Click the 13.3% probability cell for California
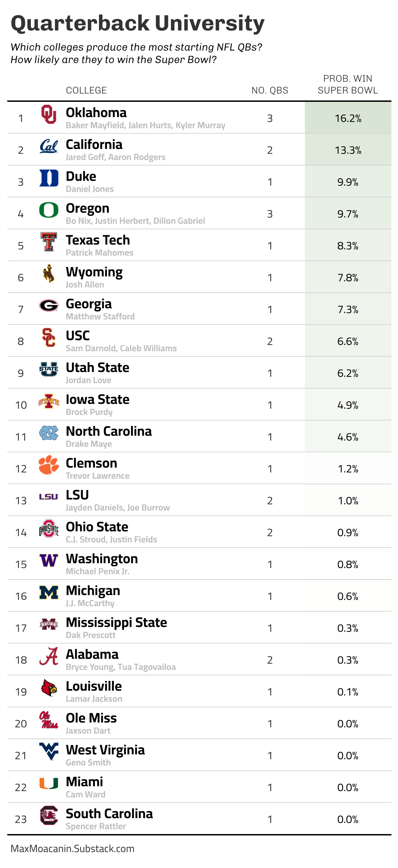 348,150
